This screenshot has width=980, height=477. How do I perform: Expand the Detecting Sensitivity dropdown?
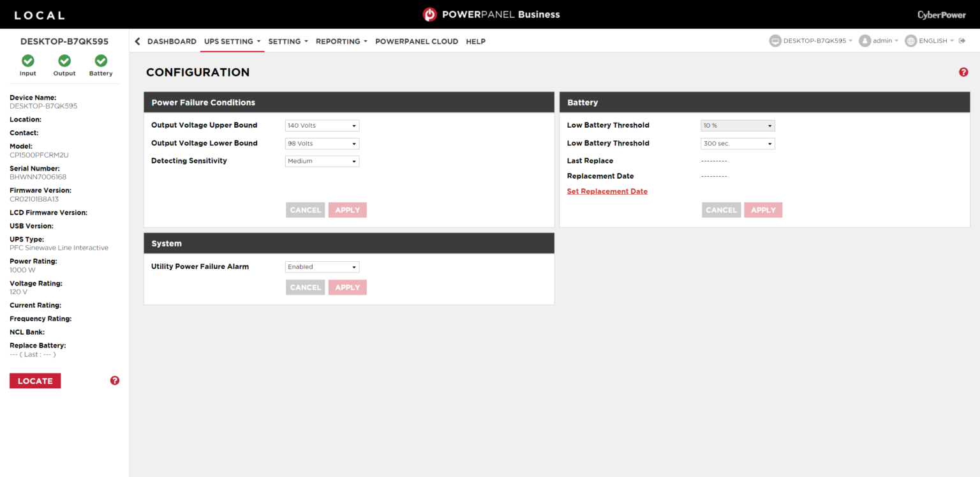(322, 162)
